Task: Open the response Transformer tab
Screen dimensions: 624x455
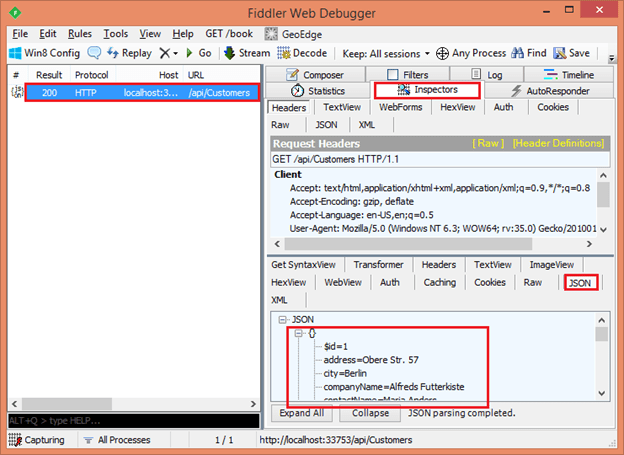Action: pos(378,265)
